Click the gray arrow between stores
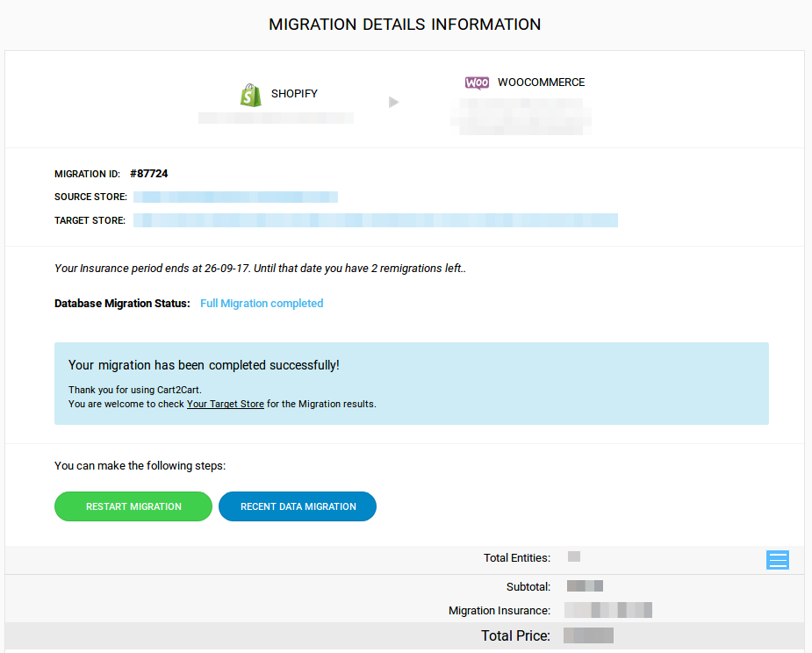 pyautogui.click(x=394, y=102)
